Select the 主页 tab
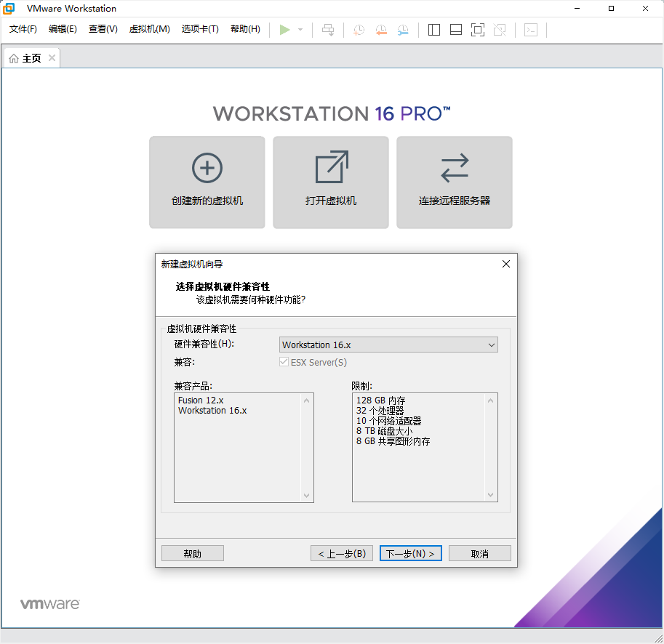 coord(32,58)
